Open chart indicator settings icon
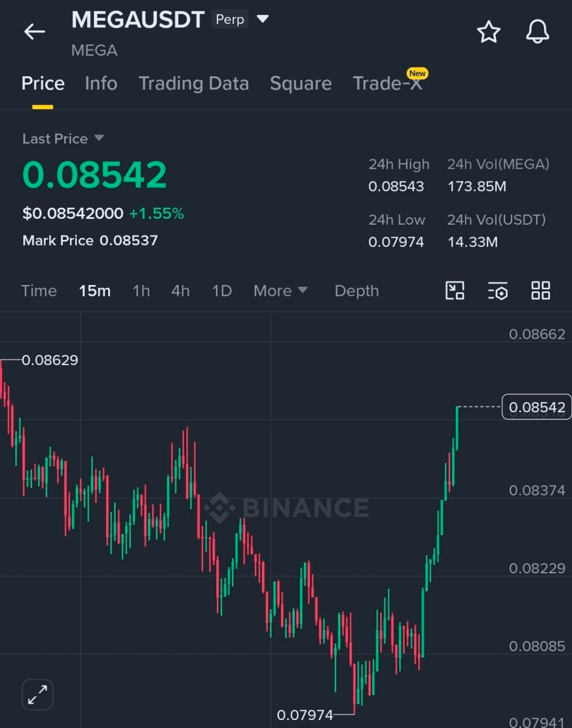 pyautogui.click(x=498, y=291)
